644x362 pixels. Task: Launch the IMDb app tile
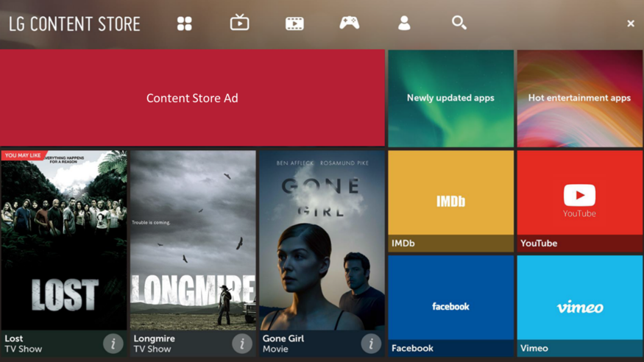(x=450, y=201)
